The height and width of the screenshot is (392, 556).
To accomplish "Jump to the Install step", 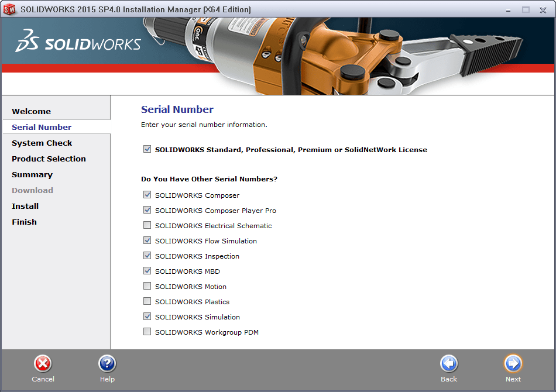I will coord(25,207).
